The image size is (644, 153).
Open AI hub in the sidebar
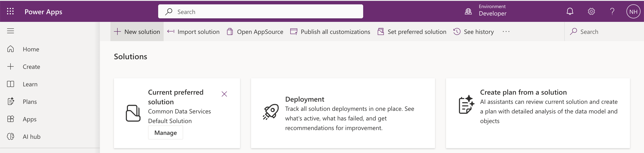[32, 137]
